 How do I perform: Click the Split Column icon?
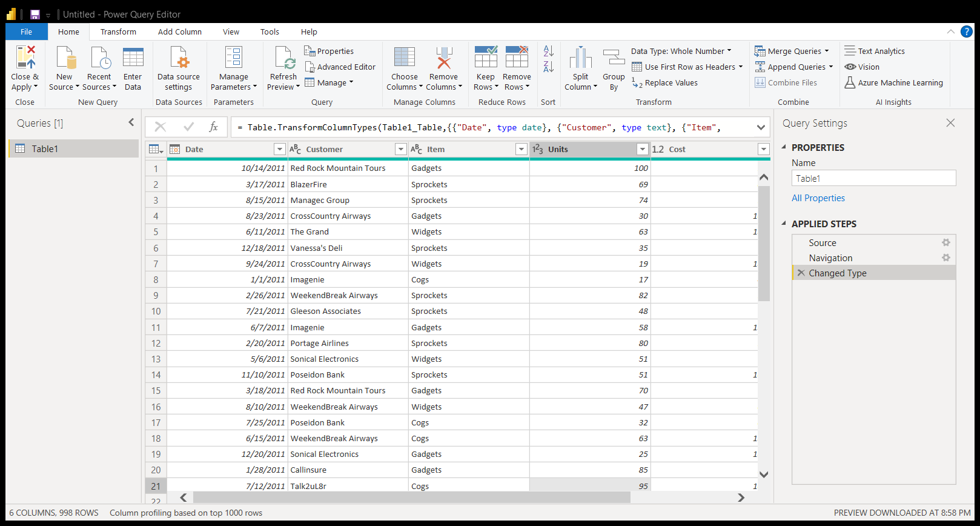click(x=581, y=57)
